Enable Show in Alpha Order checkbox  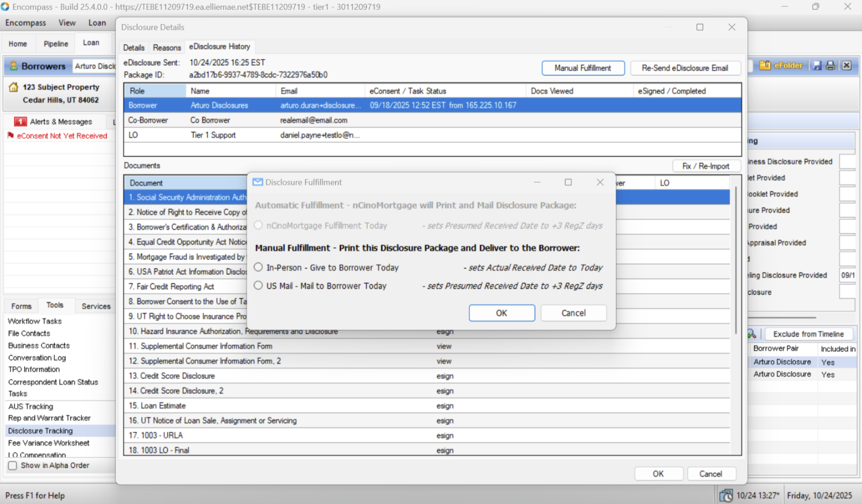tap(13, 465)
